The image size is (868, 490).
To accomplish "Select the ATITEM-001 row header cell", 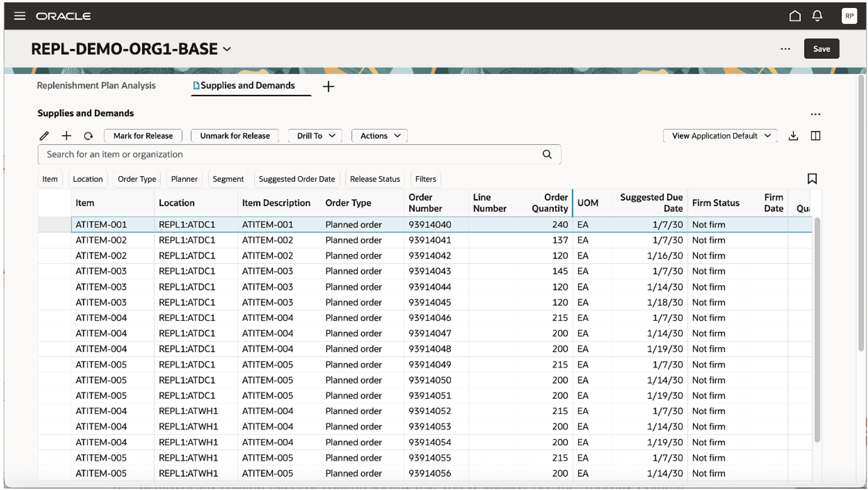I will (x=54, y=225).
